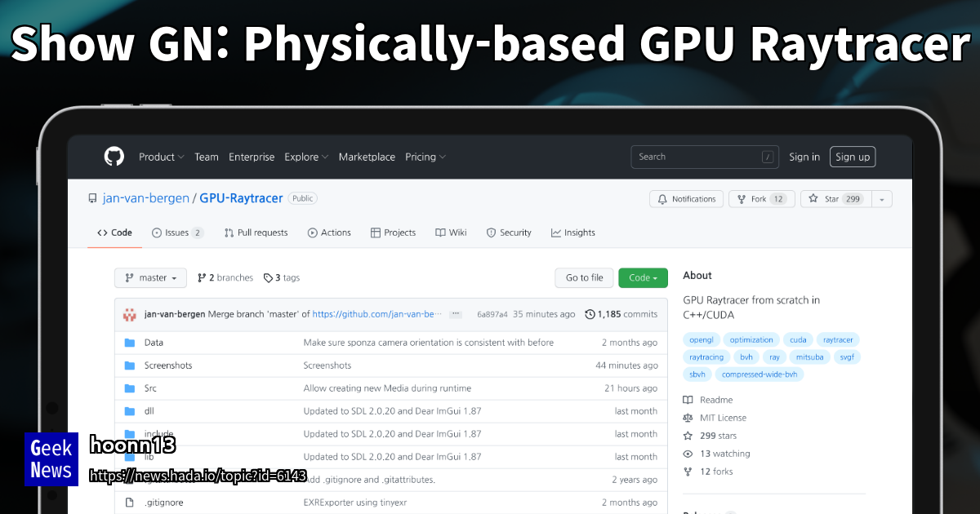Screen dimensions: 980x514
Task: Open the Data folder icon
Action: (130, 342)
